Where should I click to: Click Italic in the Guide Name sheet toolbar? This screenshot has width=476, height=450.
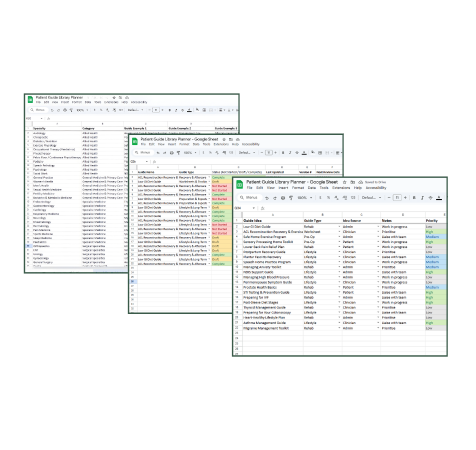[290, 152]
